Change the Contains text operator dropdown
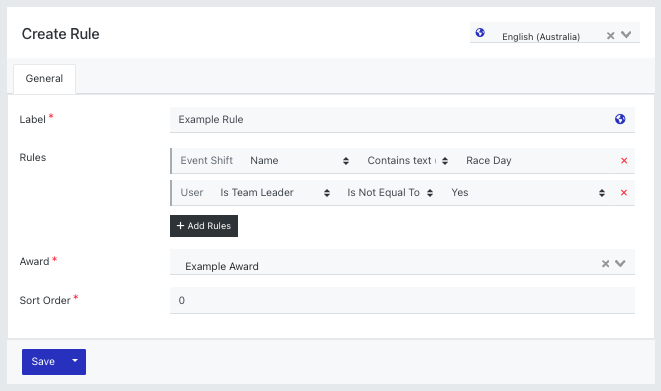 click(x=408, y=161)
